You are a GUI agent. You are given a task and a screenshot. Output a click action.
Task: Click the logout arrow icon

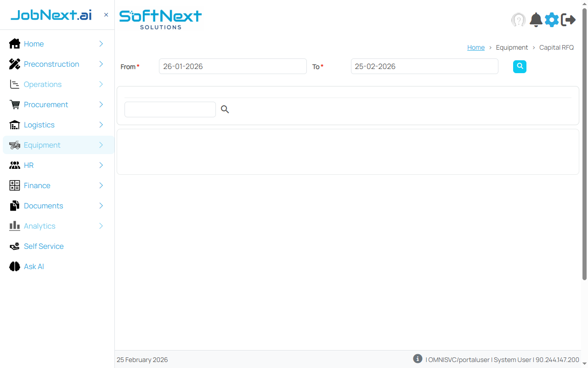point(568,20)
